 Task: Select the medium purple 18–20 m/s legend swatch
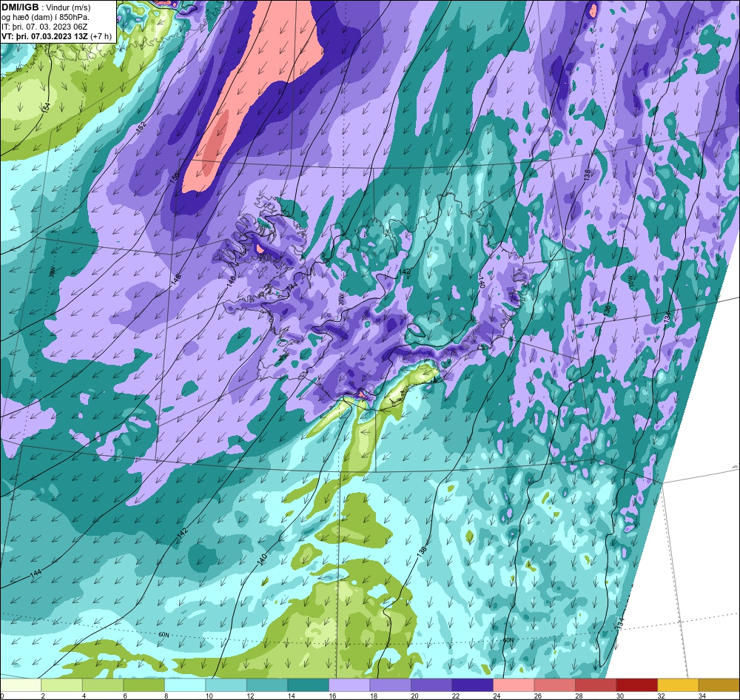390,685
